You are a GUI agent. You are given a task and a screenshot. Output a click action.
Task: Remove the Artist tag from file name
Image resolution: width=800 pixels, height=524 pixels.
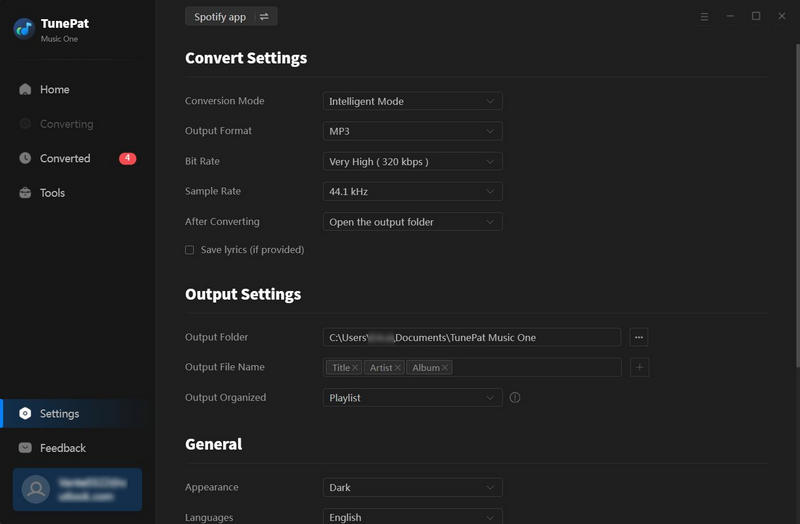point(397,367)
